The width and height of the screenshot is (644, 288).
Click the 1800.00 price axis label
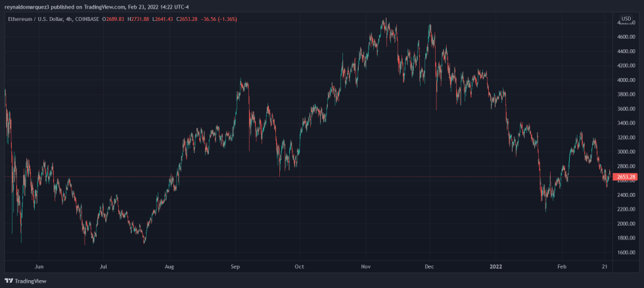point(626,238)
